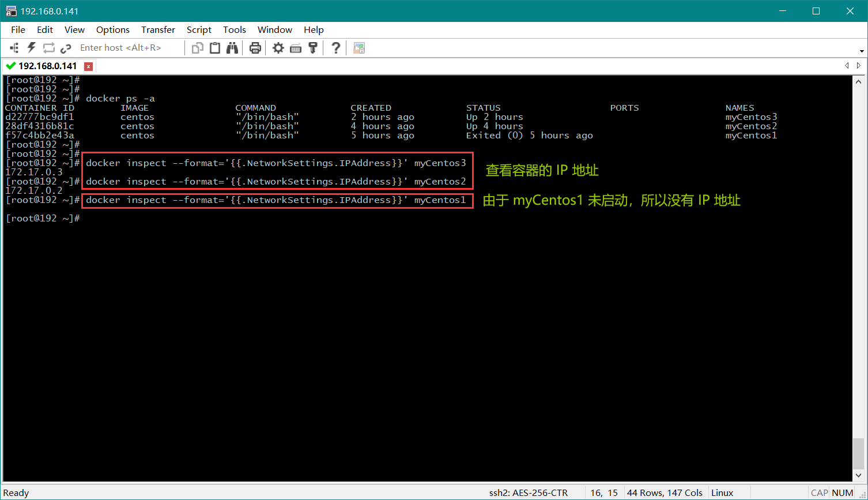
Task: Click the Paste clipboard icon
Action: pos(215,48)
